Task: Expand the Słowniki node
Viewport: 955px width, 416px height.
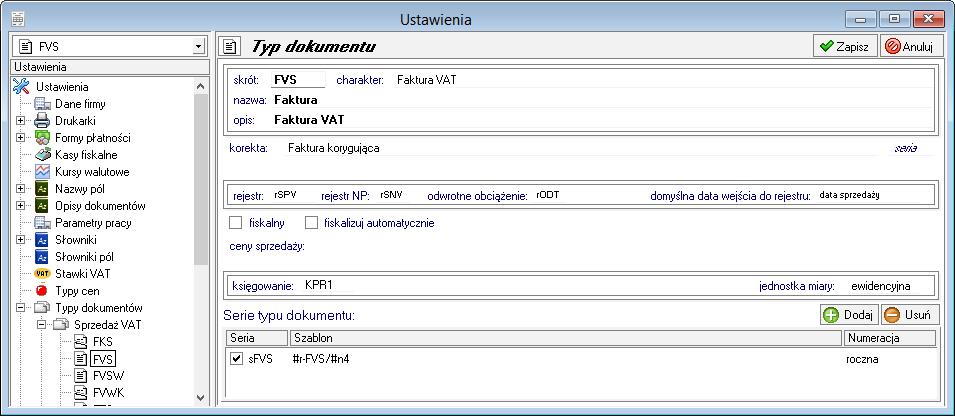Action: (x=20, y=240)
